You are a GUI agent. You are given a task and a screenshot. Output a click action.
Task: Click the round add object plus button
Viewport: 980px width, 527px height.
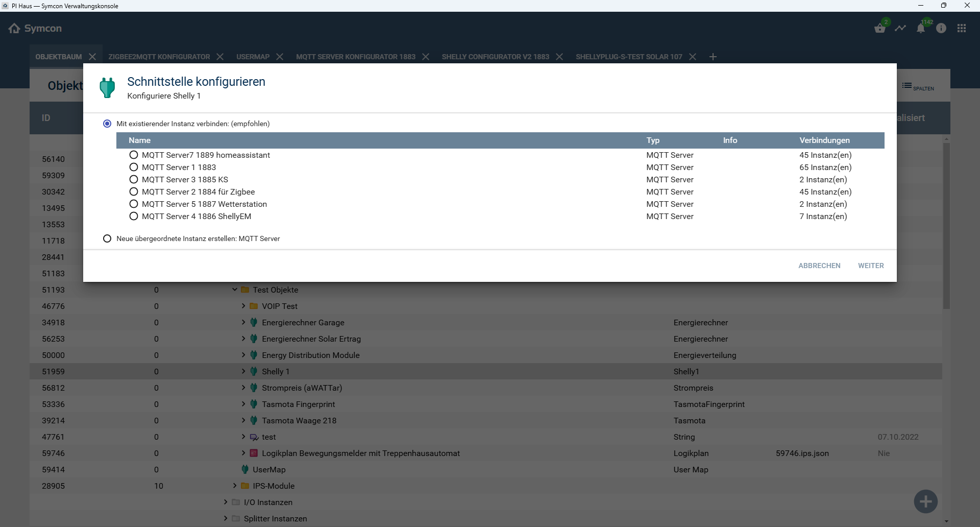click(925, 501)
